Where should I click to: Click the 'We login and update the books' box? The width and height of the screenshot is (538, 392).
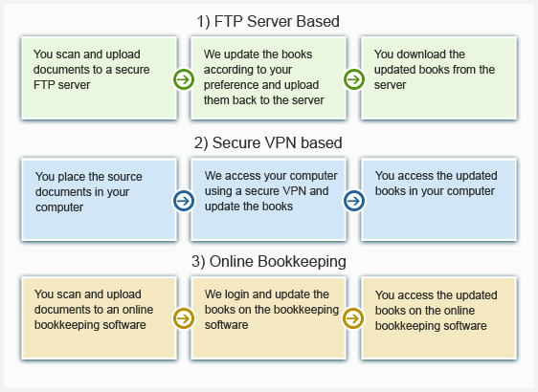click(269, 318)
